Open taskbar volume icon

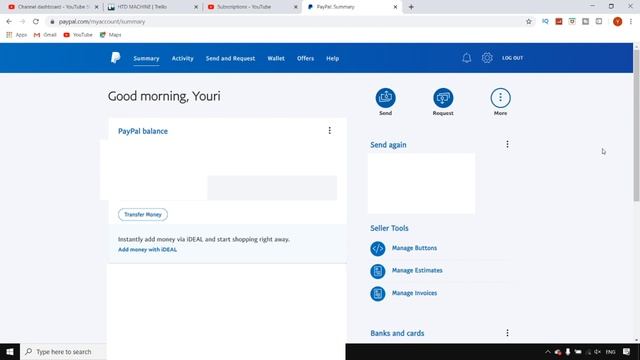click(597, 352)
